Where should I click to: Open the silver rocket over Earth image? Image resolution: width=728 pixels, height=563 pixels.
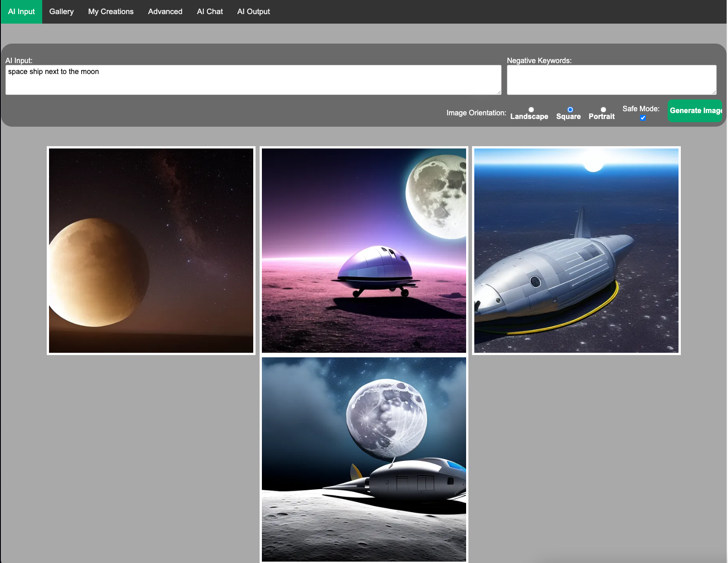tap(576, 251)
